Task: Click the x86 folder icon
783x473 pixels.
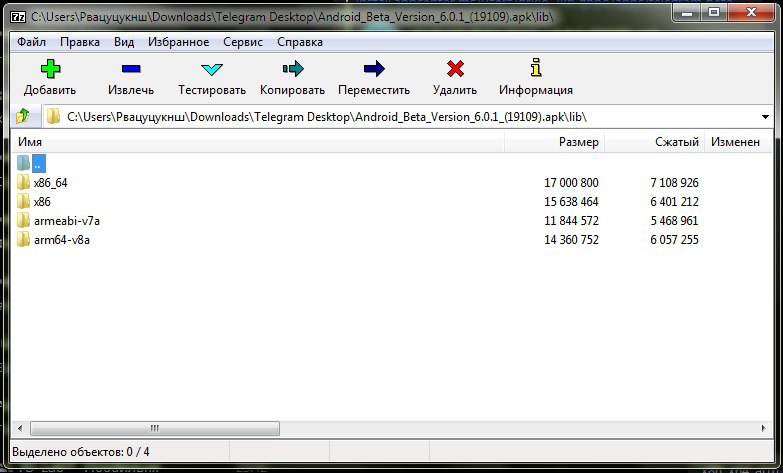Action: [x=23, y=201]
